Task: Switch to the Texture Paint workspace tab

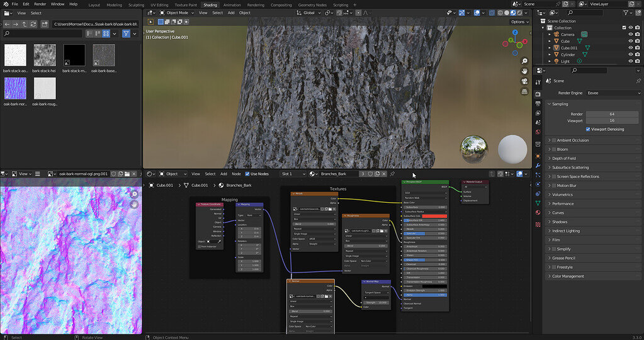Action: click(186, 4)
